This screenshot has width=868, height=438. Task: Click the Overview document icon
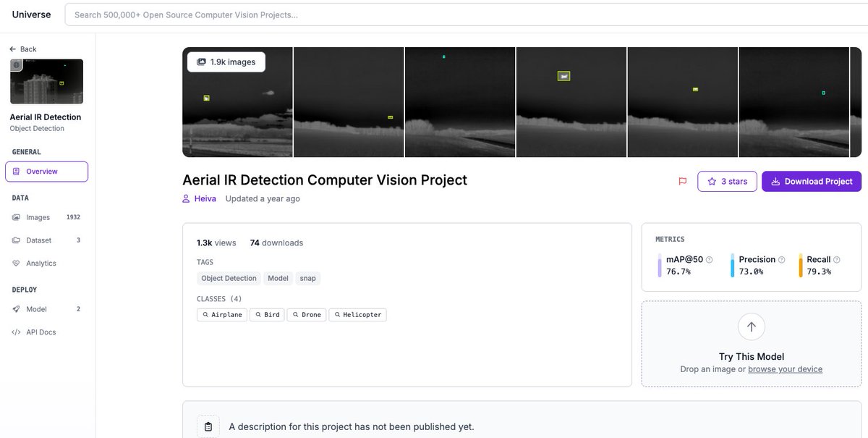16,172
